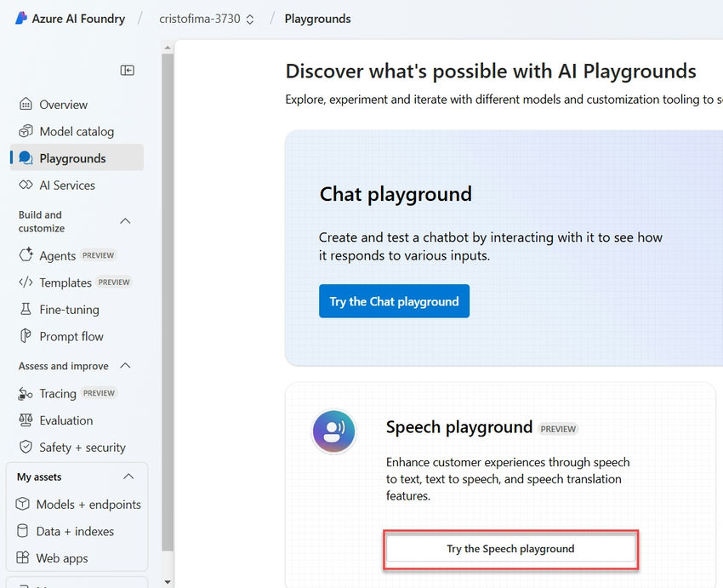Collapse the left navigation pane
The width and height of the screenshot is (723, 588).
(127, 71)
